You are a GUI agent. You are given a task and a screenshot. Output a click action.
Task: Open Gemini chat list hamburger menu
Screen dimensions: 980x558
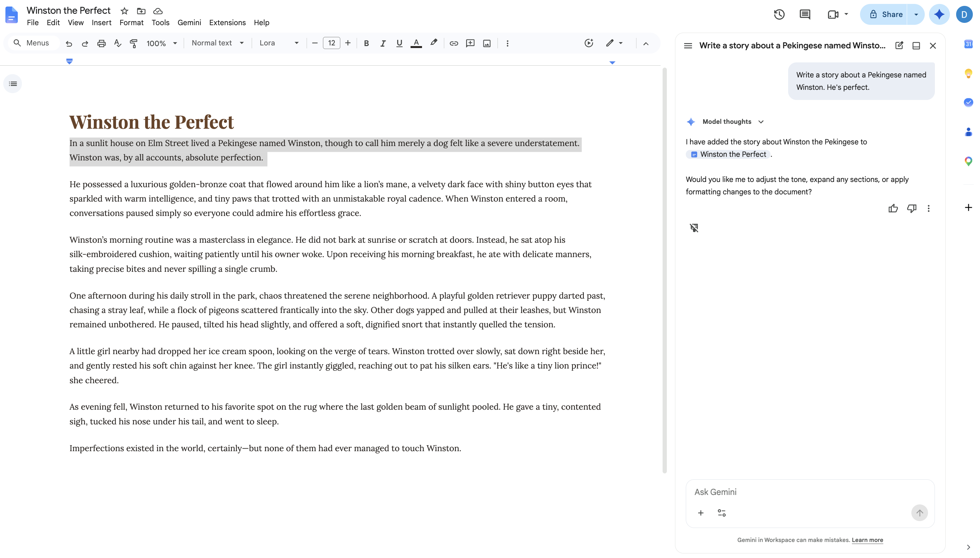pos(688,46)
